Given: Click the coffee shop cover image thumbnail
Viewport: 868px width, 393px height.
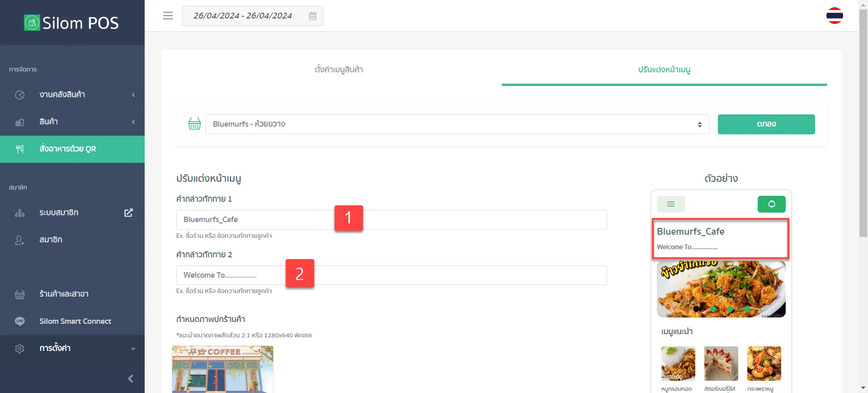Looking at the screenshot, I should point(222,369).
